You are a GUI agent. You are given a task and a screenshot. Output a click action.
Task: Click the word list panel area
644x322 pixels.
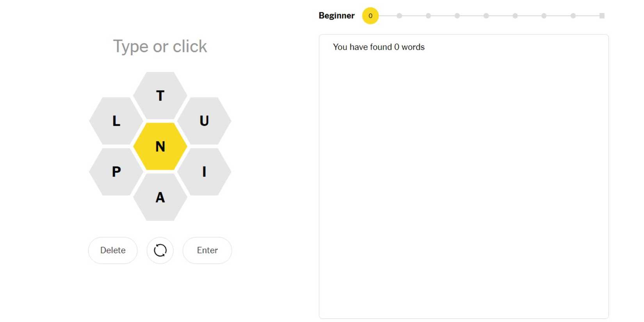pyautogui.click(x=464, y=176)
